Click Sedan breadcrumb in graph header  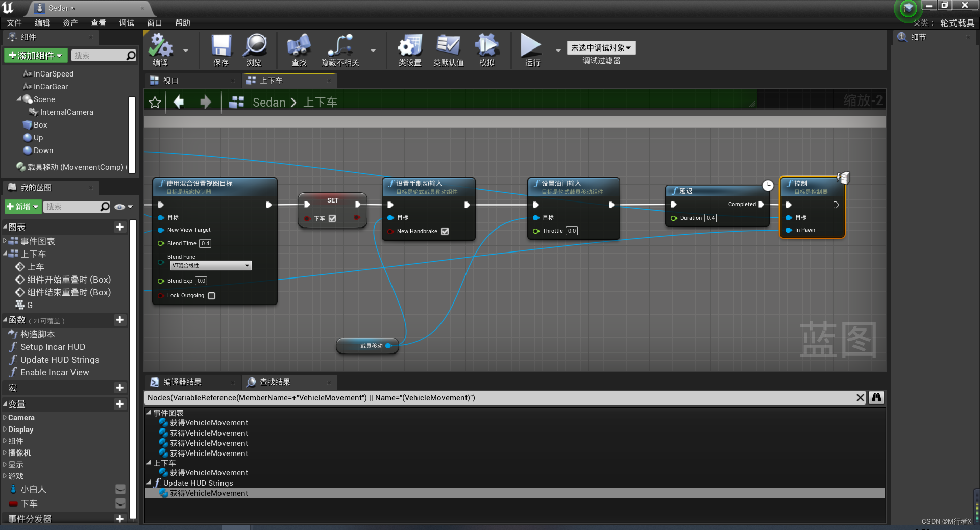269,103
